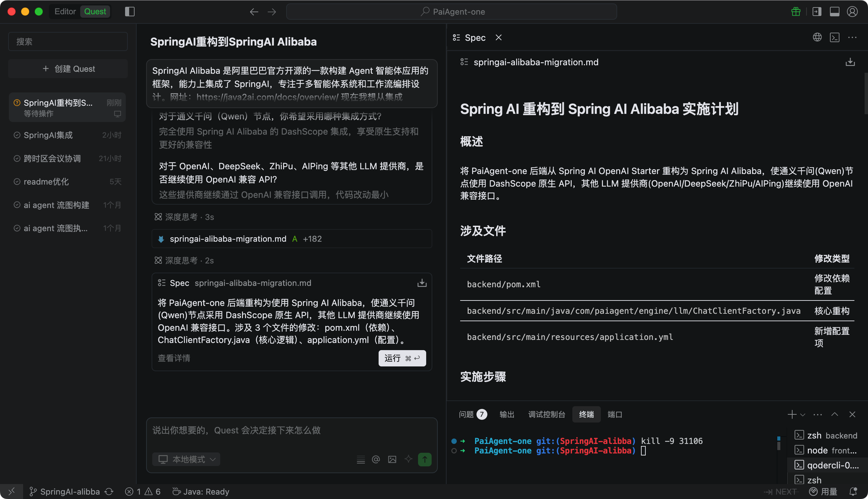Image resolution: width=868 pixels, height=499 pixels.
Task: Open the globe icon in Spec panel
Action: tap(817, 37)
